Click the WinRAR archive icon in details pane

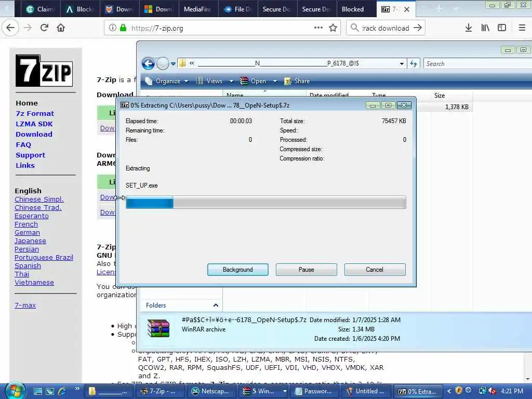click(158, 328)
